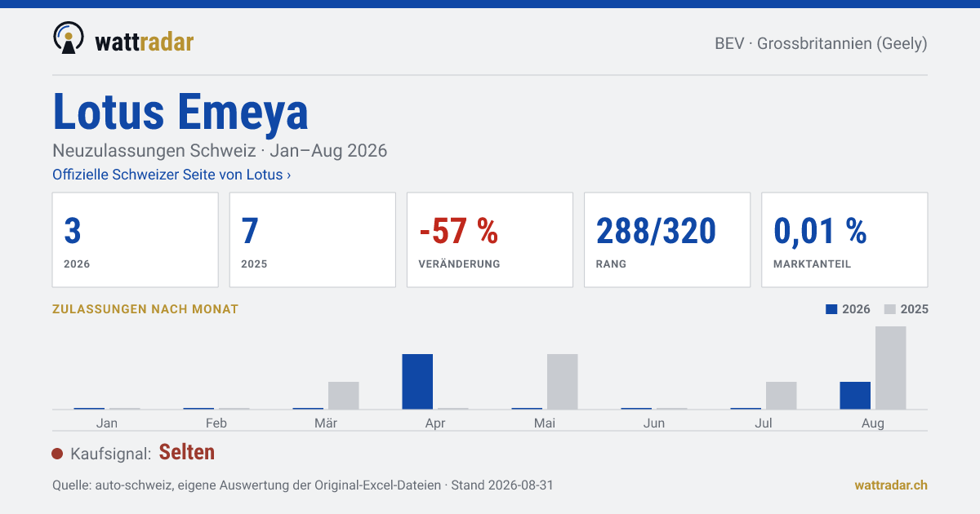Image resolution: width=980 pixels, height=514 pixels.
Task: Click the gray März 2025 bar
Action: [x=344, y=396]
